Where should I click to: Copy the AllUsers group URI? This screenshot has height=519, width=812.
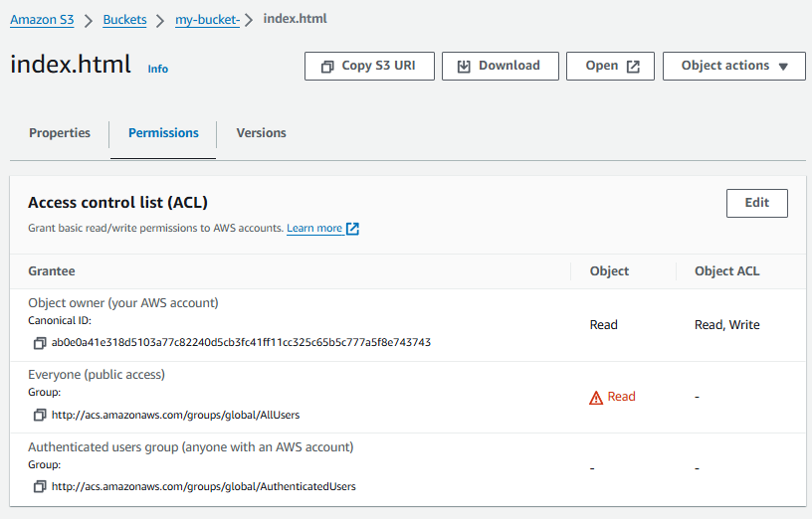(40, 415)
